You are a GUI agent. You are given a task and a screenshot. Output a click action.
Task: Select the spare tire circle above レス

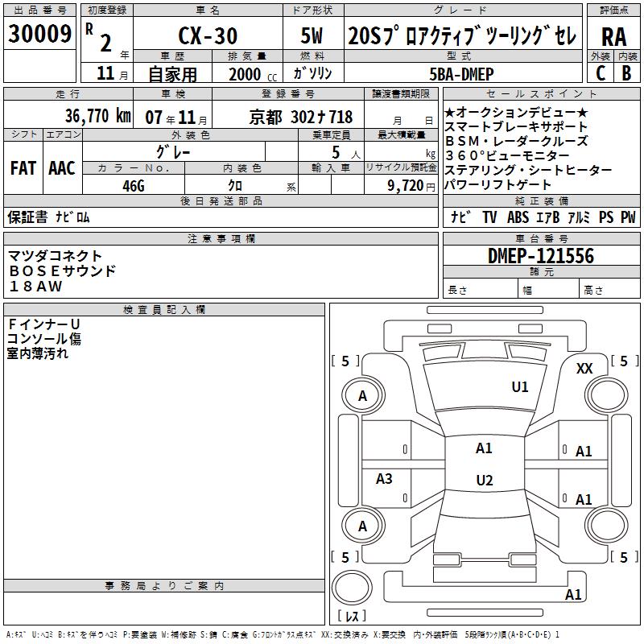pyautogui.click(x=352, y=588)
